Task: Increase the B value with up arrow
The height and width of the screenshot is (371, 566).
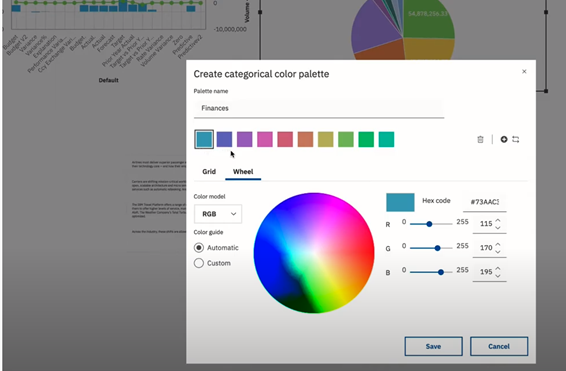Action: (498, 269)
